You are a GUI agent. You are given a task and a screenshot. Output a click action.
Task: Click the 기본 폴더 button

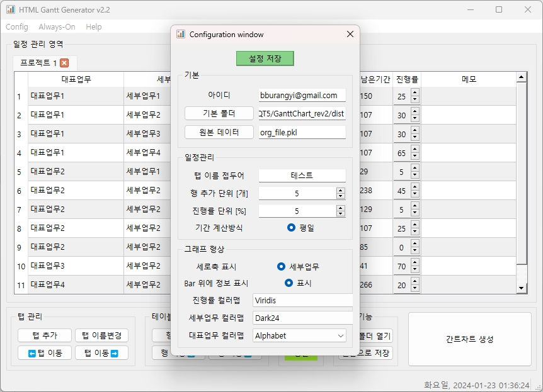pos(219,114)
